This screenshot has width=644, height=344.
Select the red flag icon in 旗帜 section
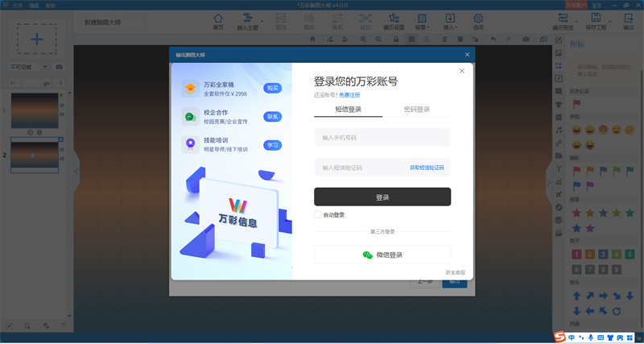click(576, 171)
